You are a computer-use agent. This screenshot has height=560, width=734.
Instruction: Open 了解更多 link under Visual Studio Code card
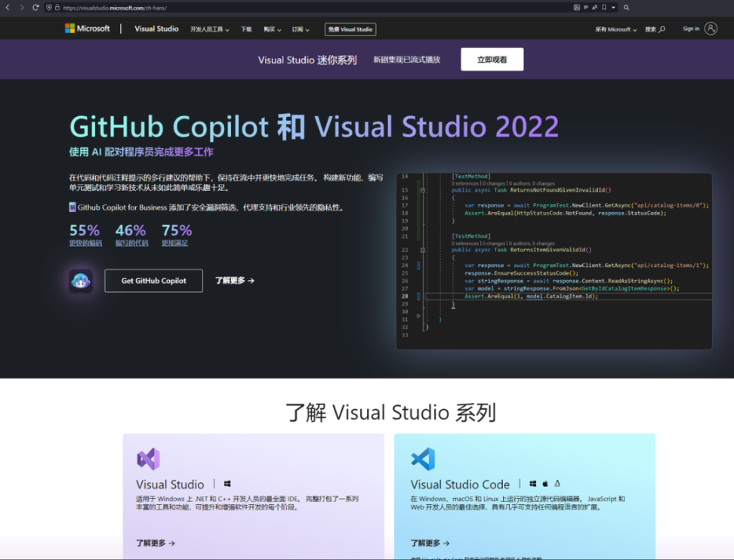pos(430,543)
